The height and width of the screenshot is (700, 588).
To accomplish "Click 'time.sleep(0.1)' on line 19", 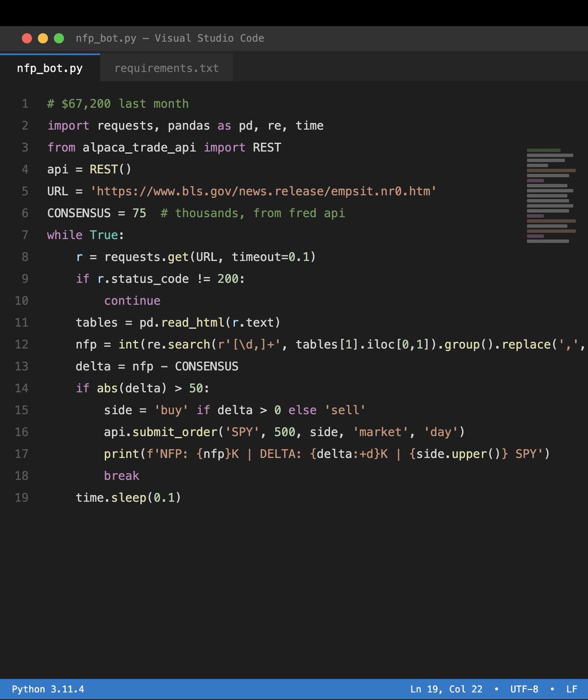I will coord(128,498).
